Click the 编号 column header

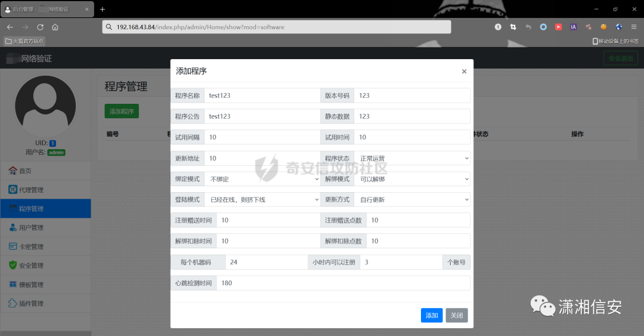113,134
